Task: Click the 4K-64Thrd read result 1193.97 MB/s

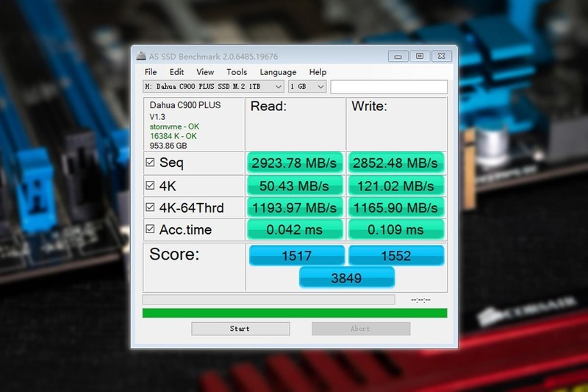Action: (x=295, y=207)
